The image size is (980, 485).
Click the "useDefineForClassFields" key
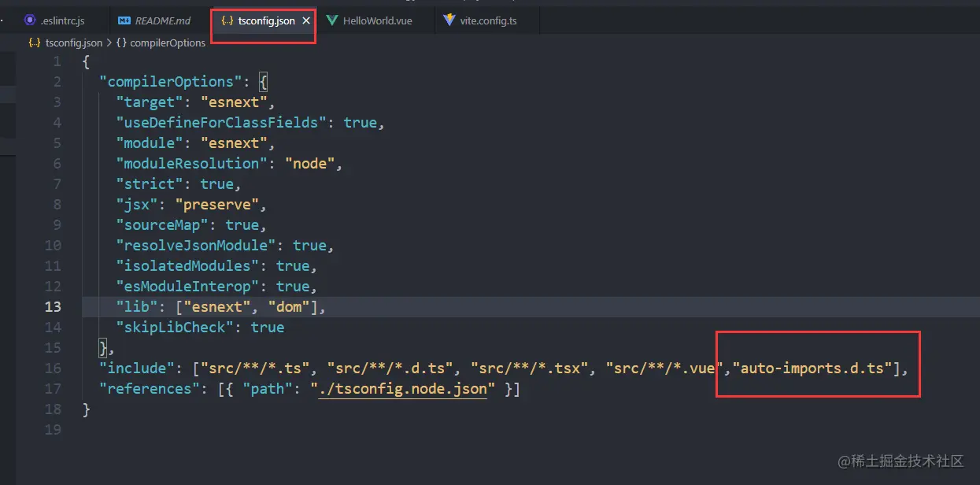(x=221, y=122)
